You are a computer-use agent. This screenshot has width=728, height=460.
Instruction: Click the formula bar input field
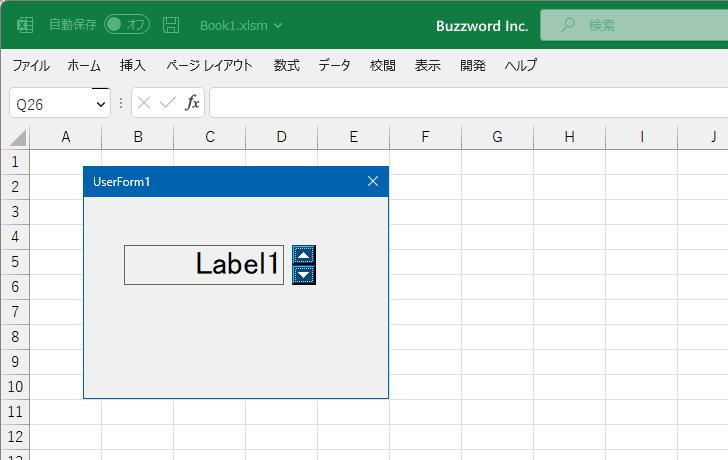[468, 103]
